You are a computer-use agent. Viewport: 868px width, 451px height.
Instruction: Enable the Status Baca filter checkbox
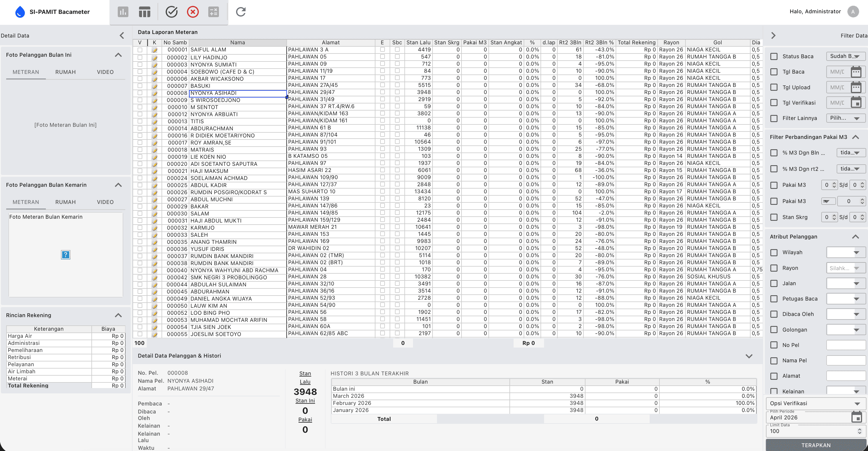pyautogui.click(x=774, y=56)
